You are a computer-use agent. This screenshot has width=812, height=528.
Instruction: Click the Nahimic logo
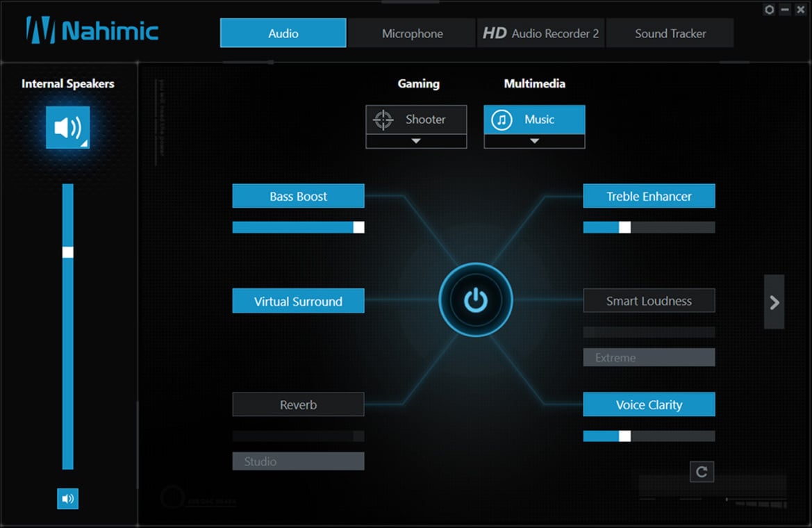pyautogui.click(x=92, y=31)
